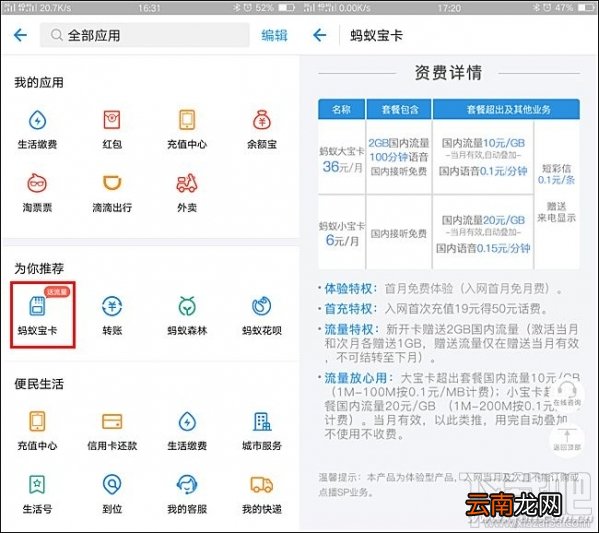The height and width of the screenshot is (533, 599).
Task: Tap the 我的应用 section heading
Action: tap(39, 83)
